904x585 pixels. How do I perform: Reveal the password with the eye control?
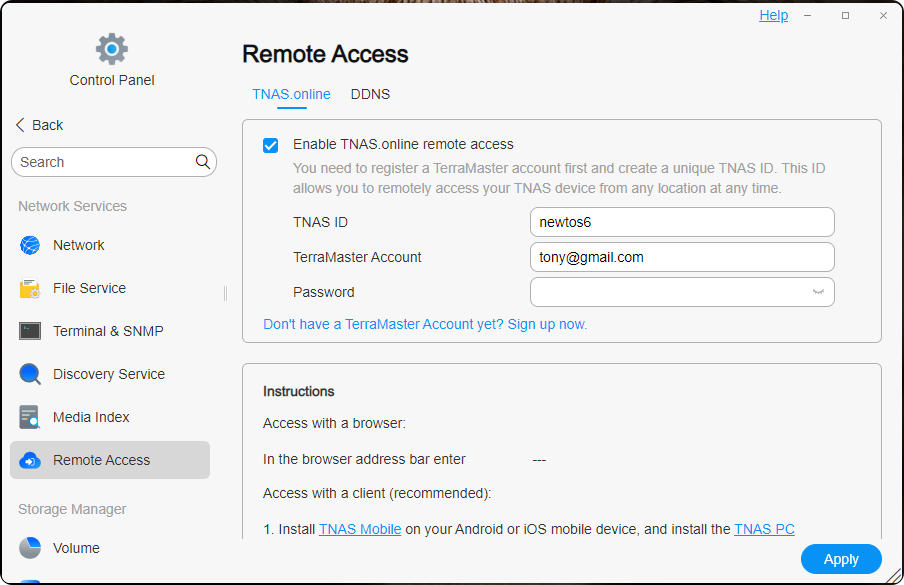pyautogui.click(x=819, y=291)
